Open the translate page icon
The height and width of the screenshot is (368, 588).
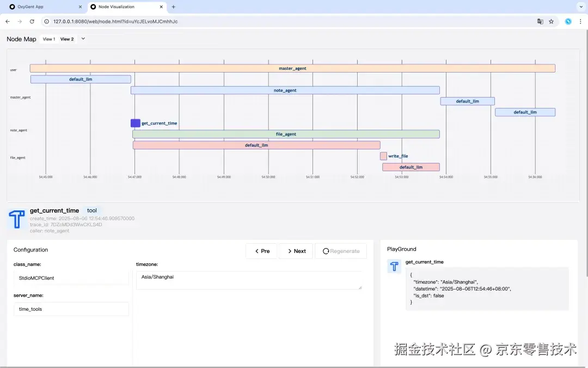(540, 21)
